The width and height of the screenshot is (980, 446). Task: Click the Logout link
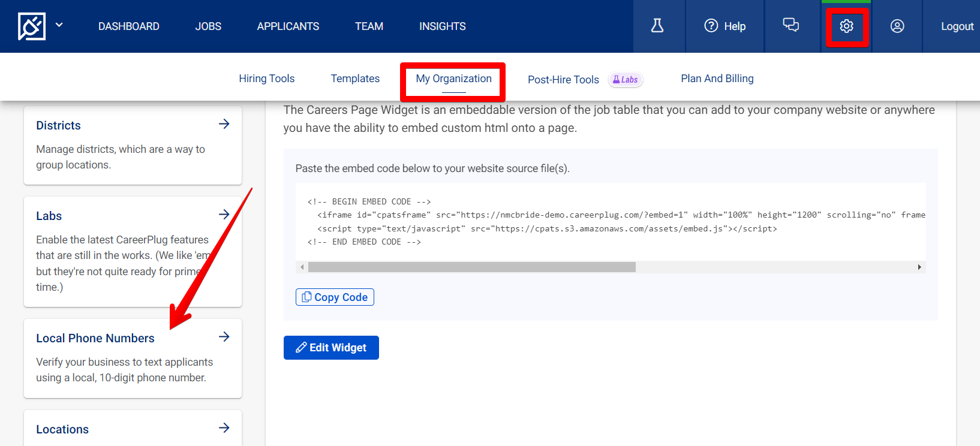coord(957,26)
